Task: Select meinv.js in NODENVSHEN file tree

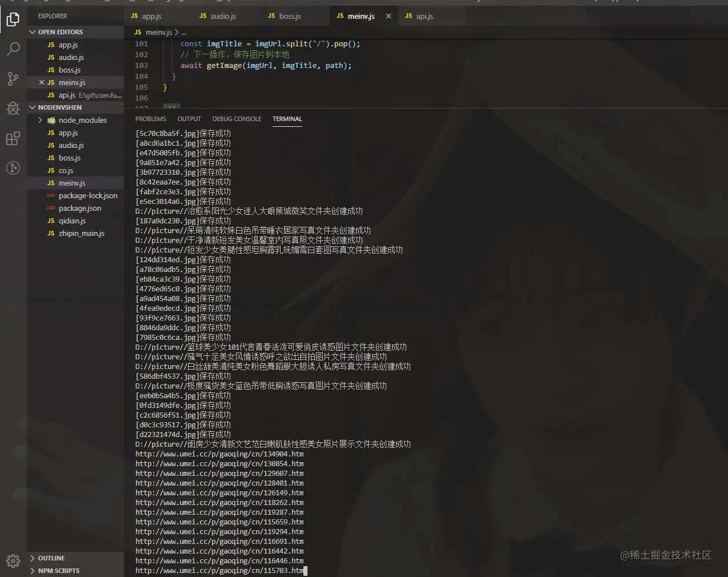Action: (x=75, y=183)
